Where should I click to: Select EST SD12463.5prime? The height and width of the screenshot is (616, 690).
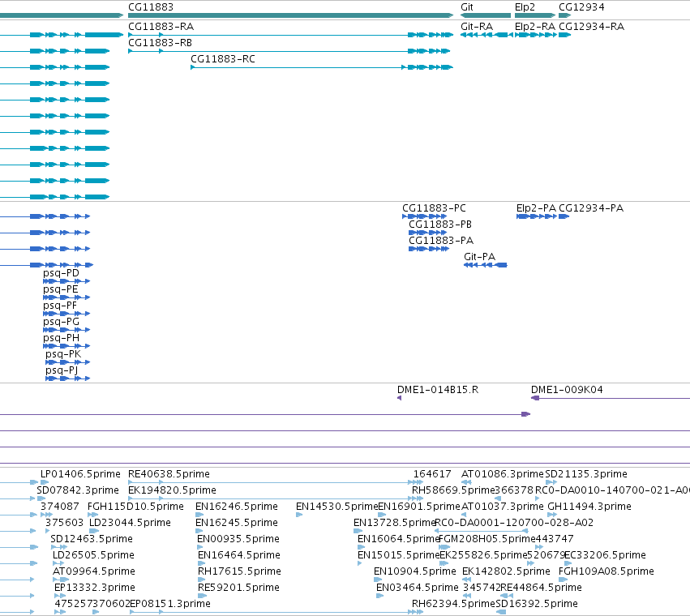pos(92,540)
